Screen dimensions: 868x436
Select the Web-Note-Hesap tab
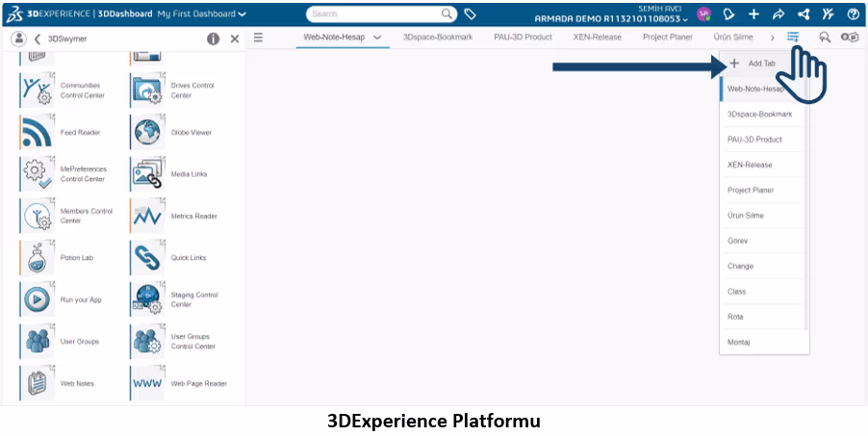[334, 38]
